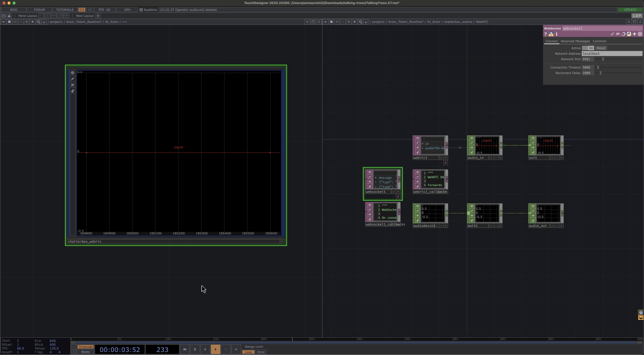
Task: Click search operators icon in left pane
Action: [x=38, y=22]
